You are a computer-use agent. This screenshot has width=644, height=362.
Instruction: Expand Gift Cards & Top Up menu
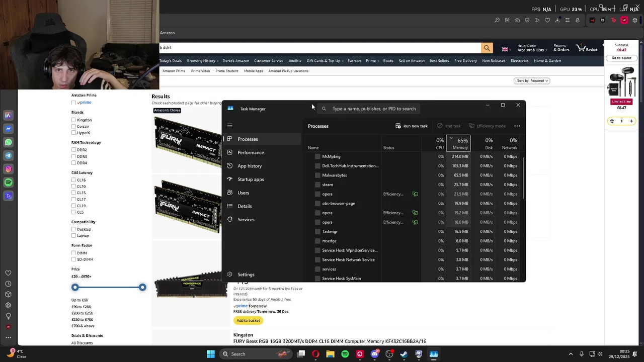[x=325, y=61]
